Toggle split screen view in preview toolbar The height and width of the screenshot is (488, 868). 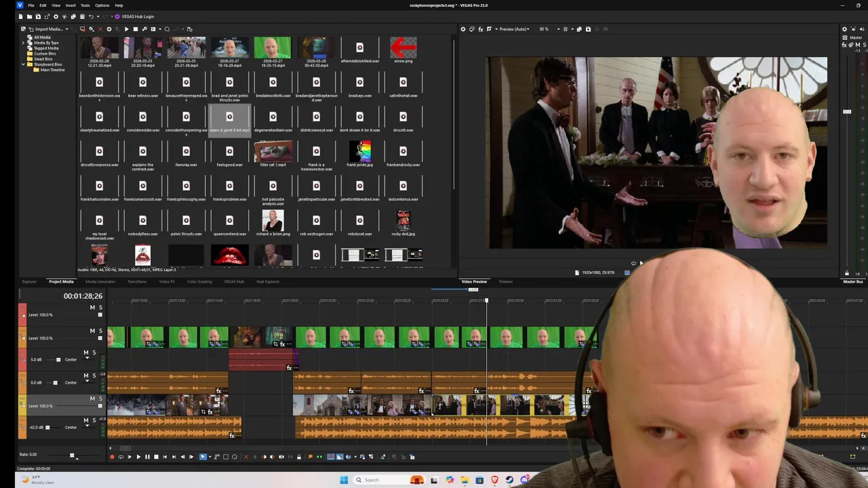pos(490,29)
